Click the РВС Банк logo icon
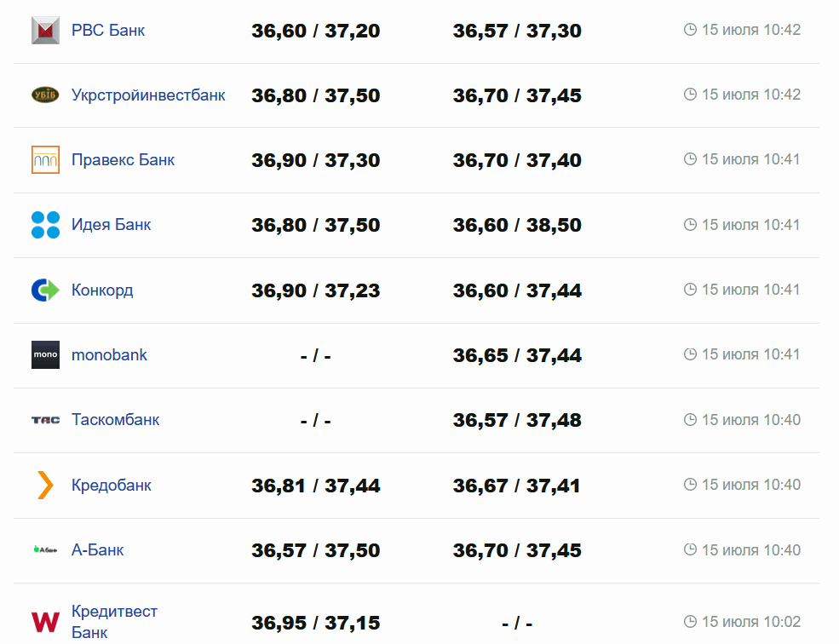Image resolution: width=839 pixels, height=644 pixels. [x=45, y=31]
